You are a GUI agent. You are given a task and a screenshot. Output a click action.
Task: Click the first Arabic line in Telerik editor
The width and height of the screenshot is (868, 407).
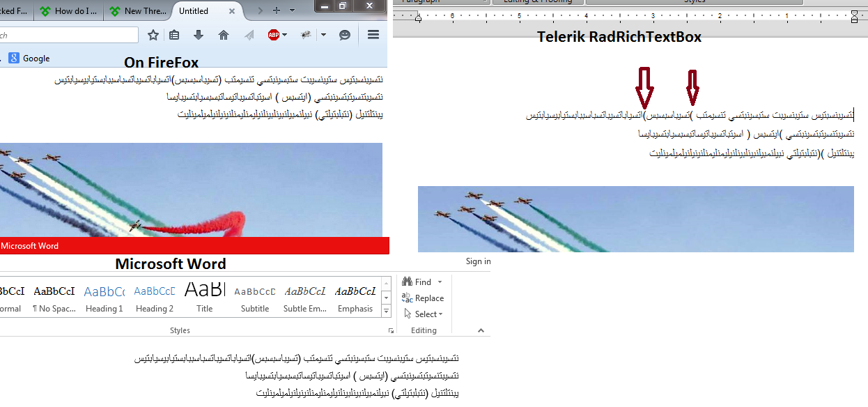tap(690, 116)
